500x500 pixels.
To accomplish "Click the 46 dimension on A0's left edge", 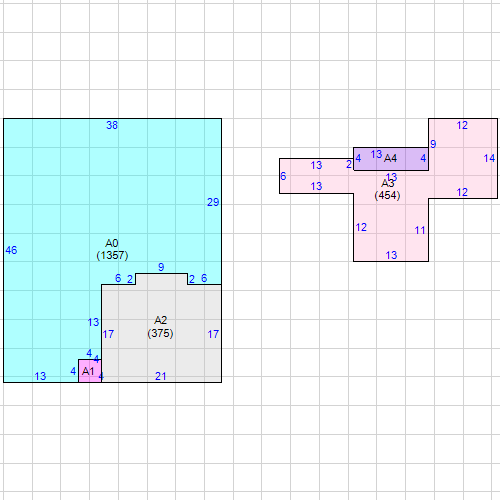I will click(x=11, y=250).
